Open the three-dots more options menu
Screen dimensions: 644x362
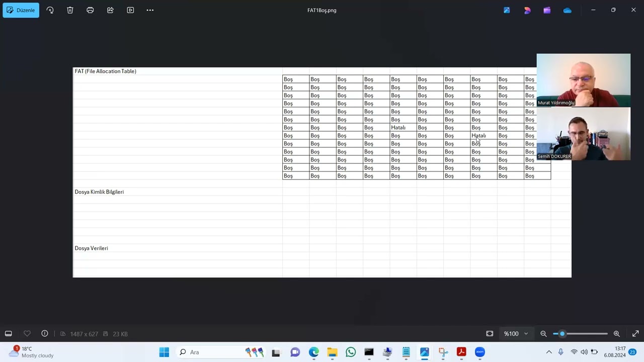coord(150,10)
